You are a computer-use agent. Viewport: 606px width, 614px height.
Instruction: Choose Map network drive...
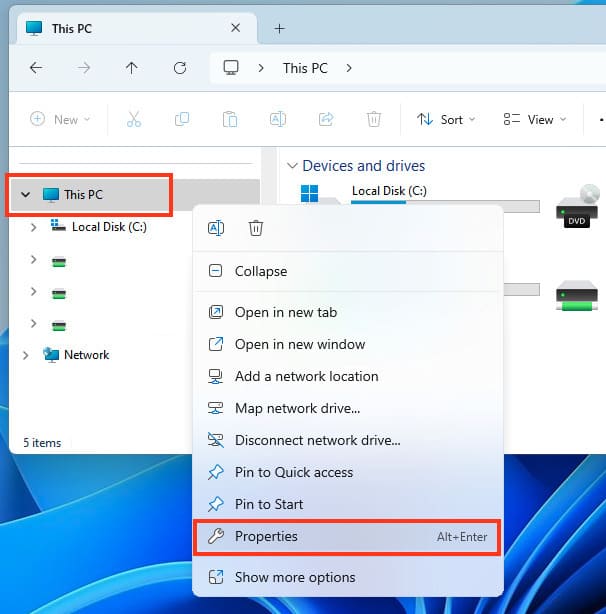coord(347,408)
